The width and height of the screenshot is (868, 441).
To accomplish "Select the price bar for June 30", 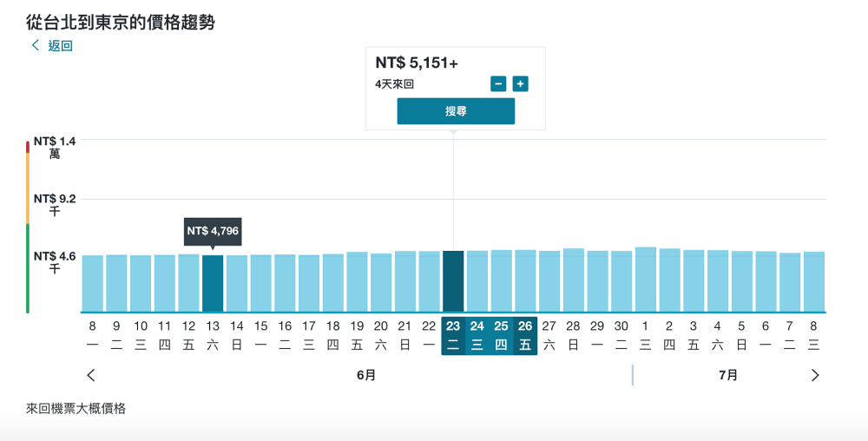I will coord(621,281).
